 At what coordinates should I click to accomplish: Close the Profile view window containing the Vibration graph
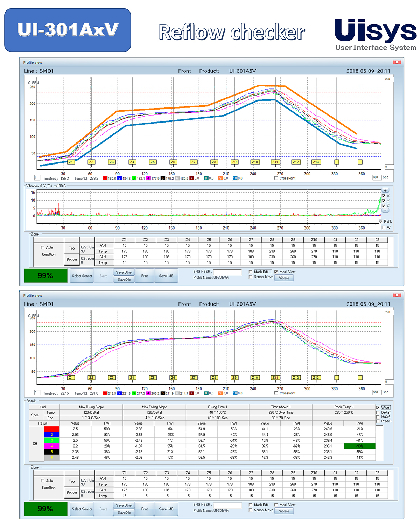point(397,62)
